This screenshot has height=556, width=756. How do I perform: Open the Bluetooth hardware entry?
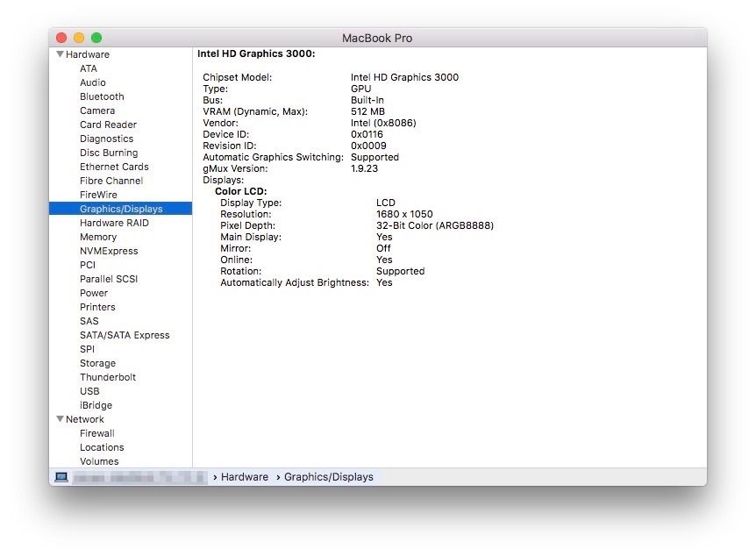[102, 96]
